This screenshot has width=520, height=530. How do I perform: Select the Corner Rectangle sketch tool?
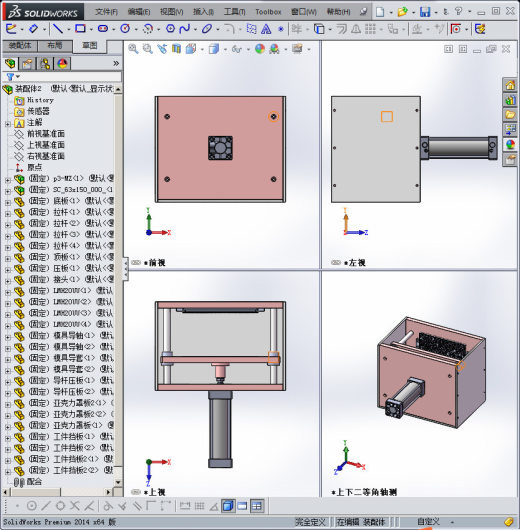click(80, 29)
